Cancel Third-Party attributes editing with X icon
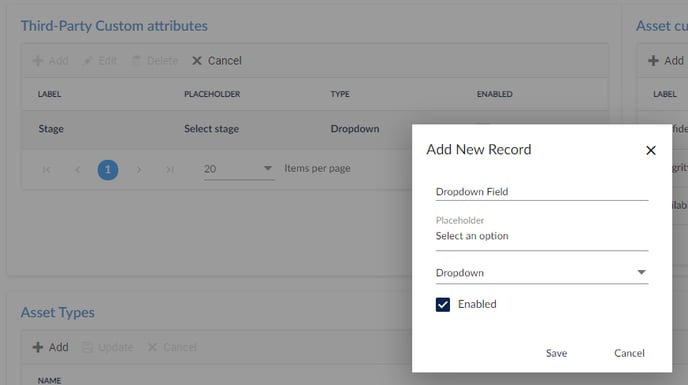The height and width of the screenshot is (385, 688). coord(217,61)
